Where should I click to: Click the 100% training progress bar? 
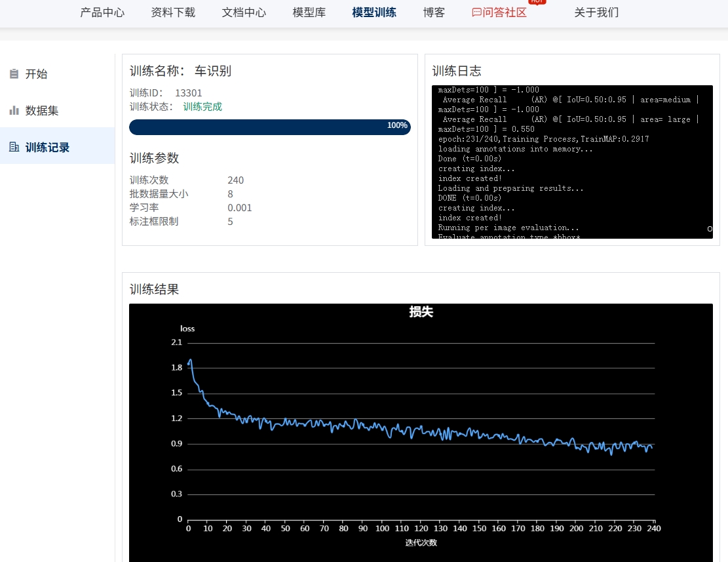click(269, 127)
